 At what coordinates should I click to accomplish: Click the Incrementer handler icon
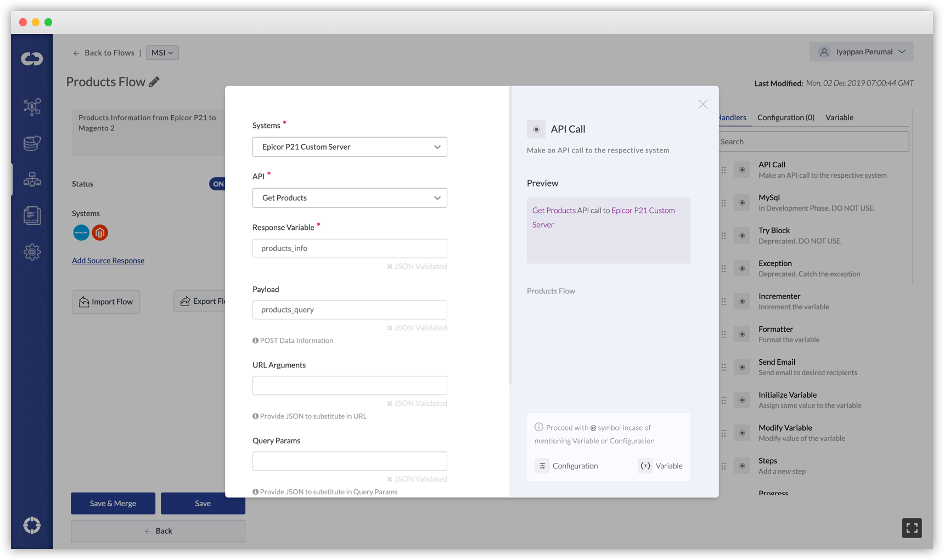(742, 301)
